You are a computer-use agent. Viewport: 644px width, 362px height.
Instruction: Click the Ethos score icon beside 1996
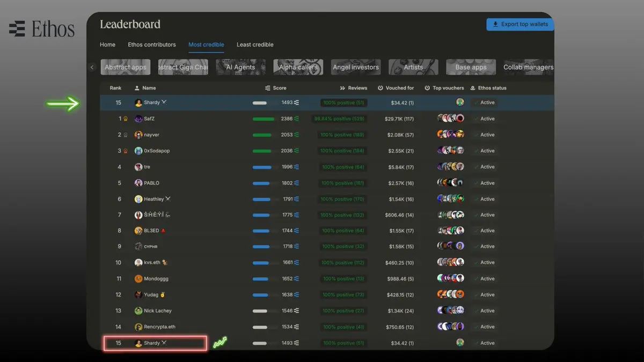tap(297, 167)
